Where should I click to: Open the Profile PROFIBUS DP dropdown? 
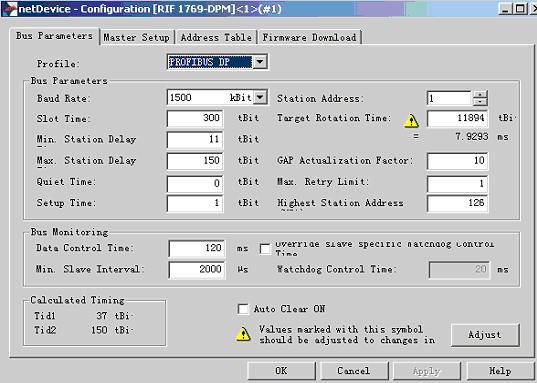260,62
